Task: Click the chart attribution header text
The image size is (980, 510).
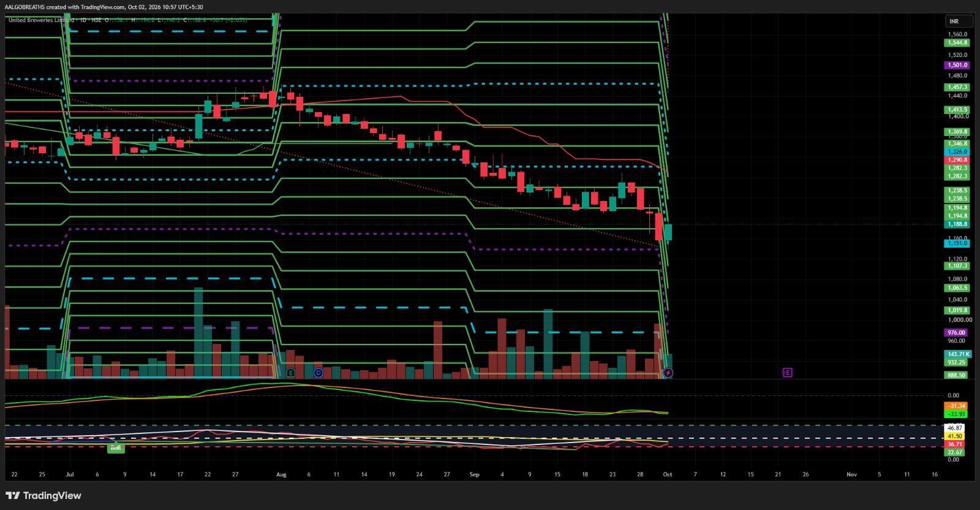Action: 104,7
